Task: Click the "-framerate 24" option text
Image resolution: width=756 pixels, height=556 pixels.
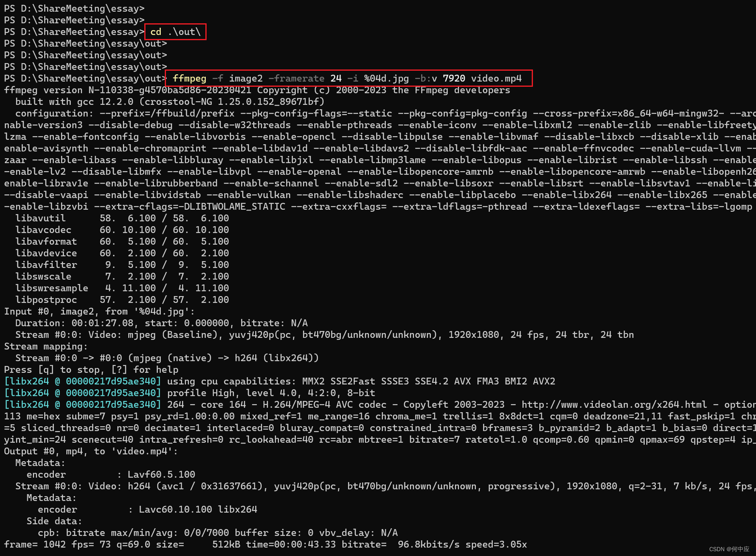Action: pos(305,78)
